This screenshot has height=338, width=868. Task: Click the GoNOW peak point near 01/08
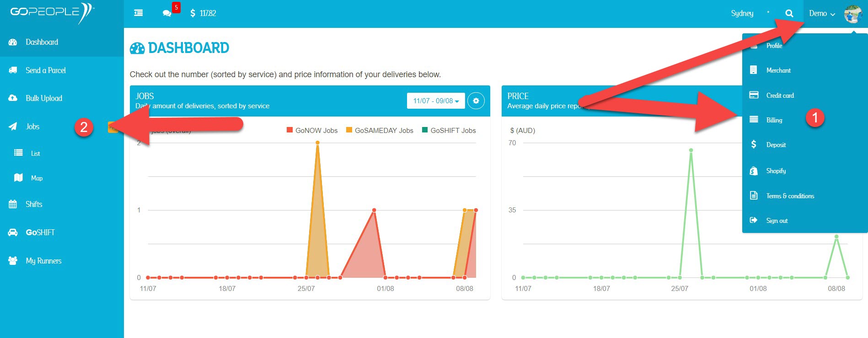pyautogui.click(x=374, y=210)
